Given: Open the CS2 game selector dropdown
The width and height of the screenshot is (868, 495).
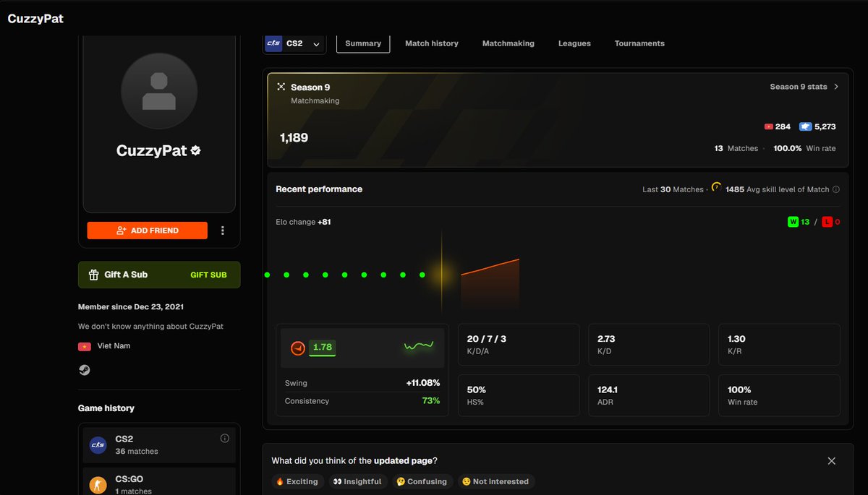Looking at the screenshot, I should (x=294, y=43).
